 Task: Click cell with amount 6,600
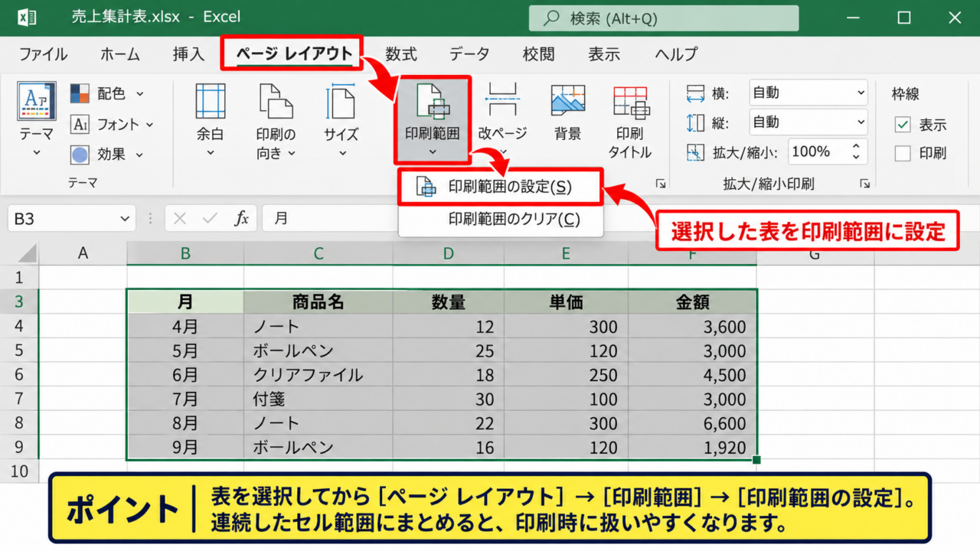(x=692, y=423)
